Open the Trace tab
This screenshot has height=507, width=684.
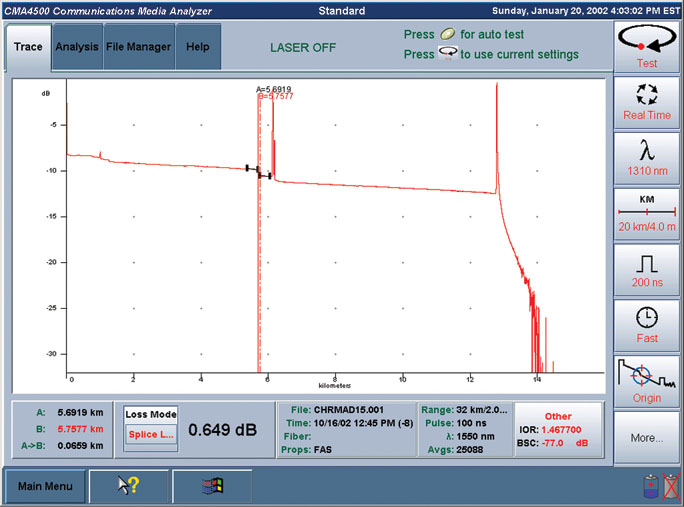(27, 47)
